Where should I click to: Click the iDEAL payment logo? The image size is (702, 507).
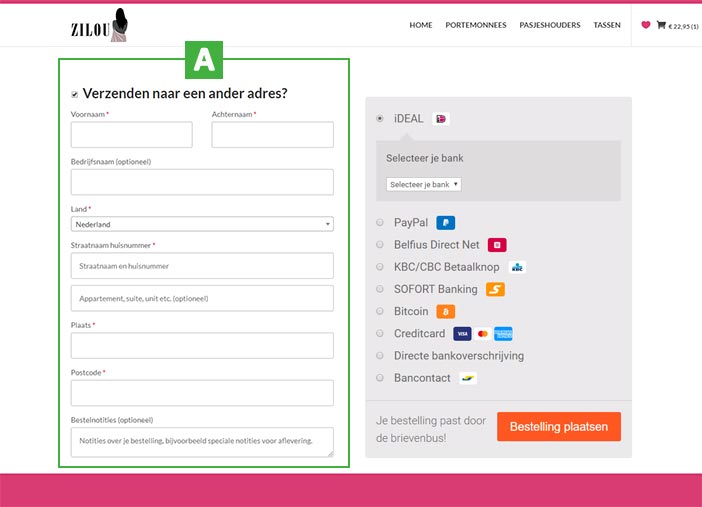(x=441, y=119)
